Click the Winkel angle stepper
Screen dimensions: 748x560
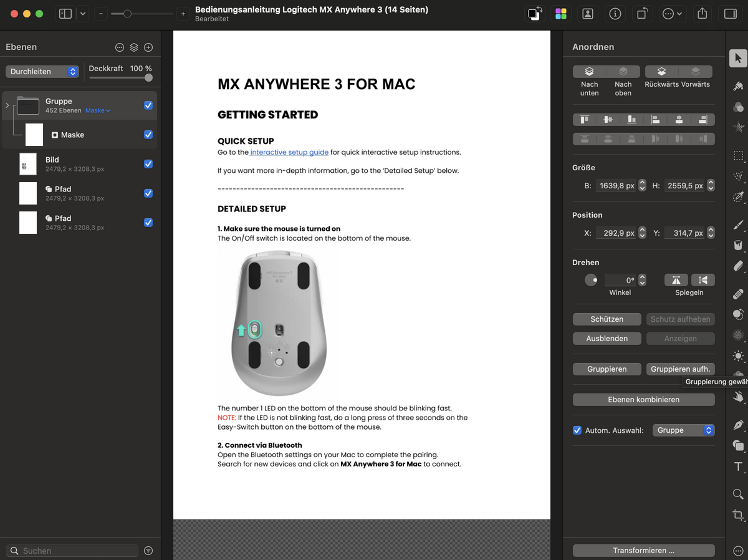643,280
